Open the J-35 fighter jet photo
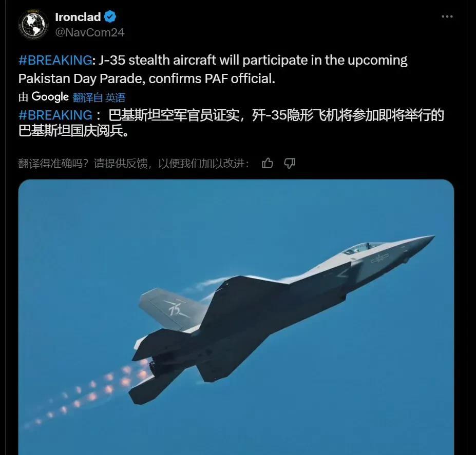 [236, 317]
